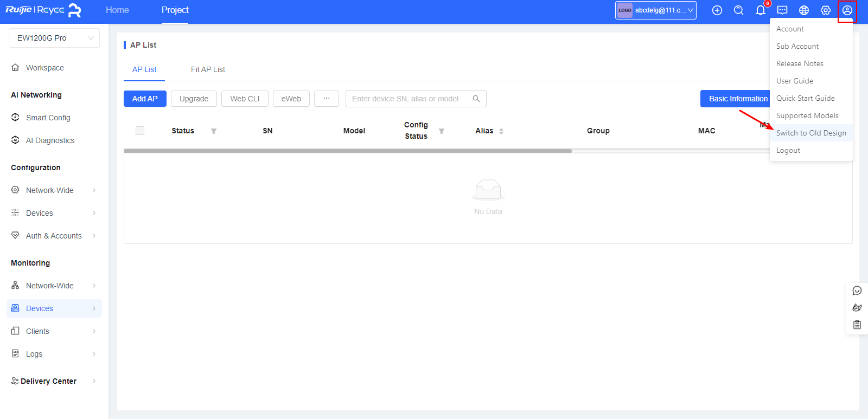Click the floating chat support icon
Viewport: 868px width, 419px height.
click(857, 291)
